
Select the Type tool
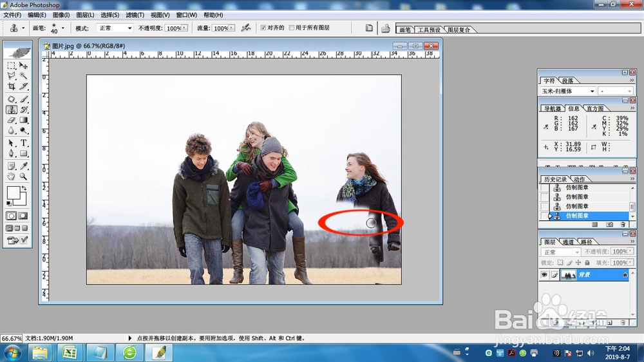click(x=24, y=143)
